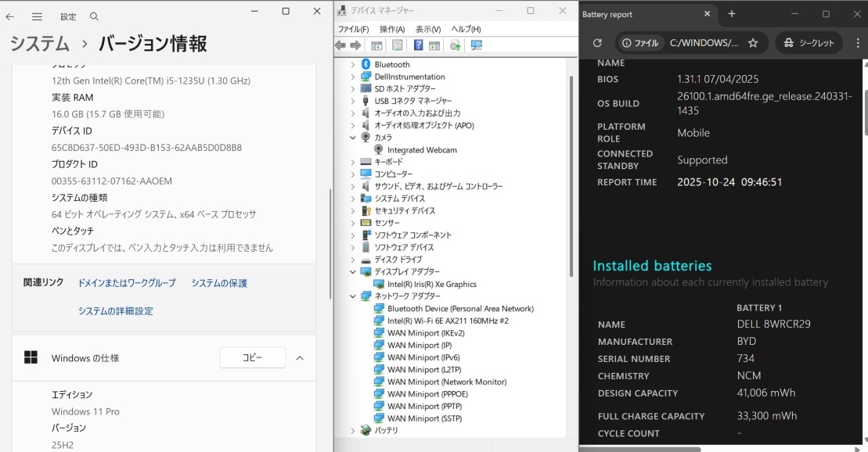The height and width of the screenshot is (452, 868).
Task: Scan for hardware changes in Device Manager
Action: pyautogui.click(x=476, y=45)
